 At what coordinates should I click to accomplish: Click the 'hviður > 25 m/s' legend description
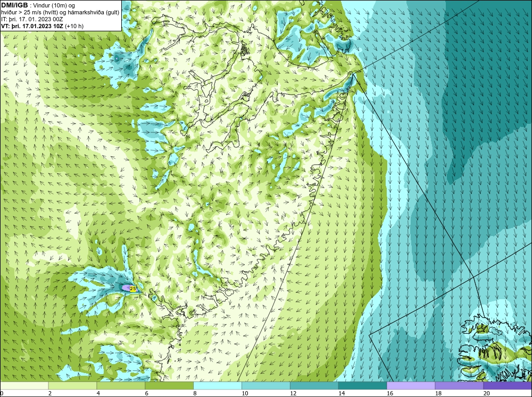point(60,13)
